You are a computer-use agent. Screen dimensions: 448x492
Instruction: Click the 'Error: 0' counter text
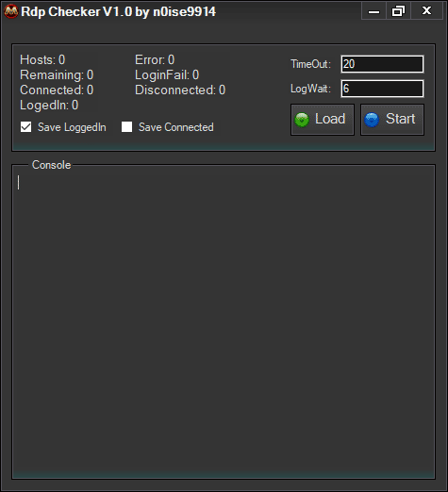click(155, 59)
